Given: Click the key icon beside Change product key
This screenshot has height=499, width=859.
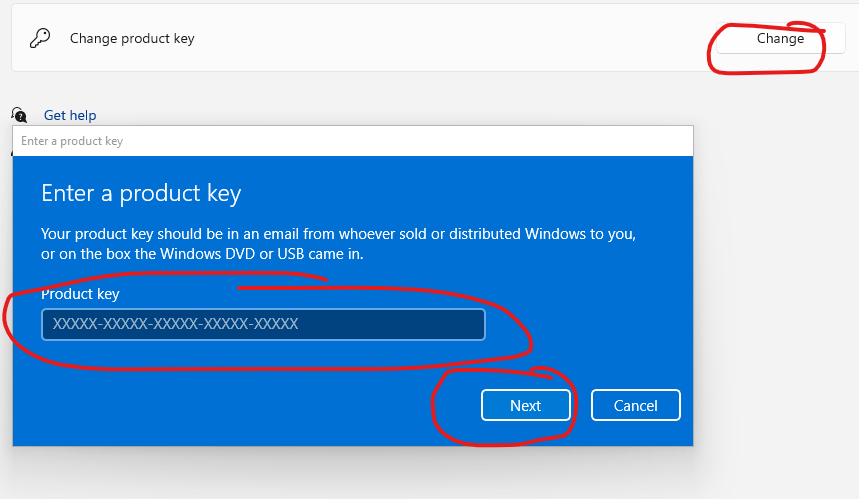Looking at the screenshot, I should (x=40, y=39).
